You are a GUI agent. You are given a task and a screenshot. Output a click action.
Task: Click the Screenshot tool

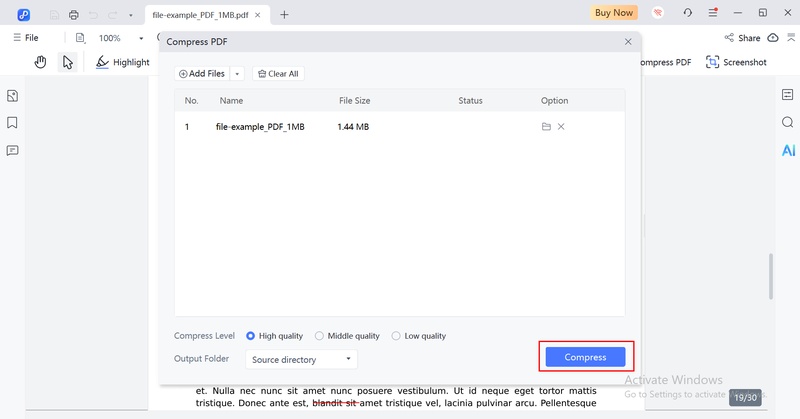click(736, 62)
